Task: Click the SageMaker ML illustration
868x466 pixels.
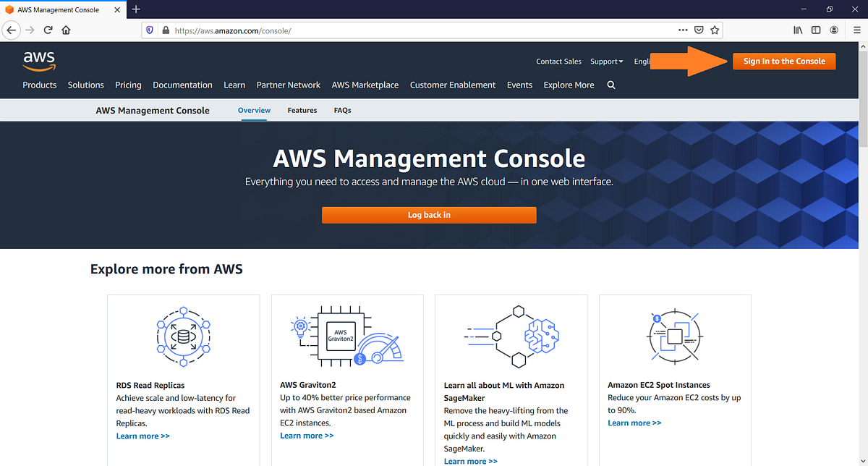Action: (511, 336)
